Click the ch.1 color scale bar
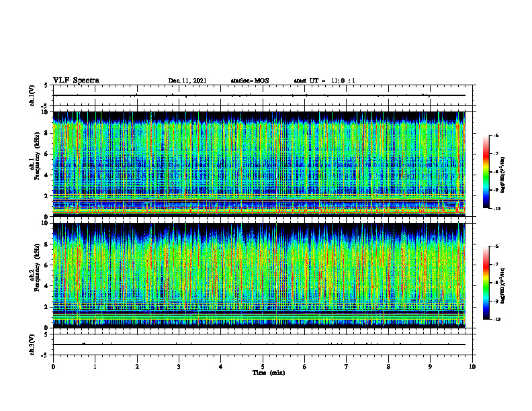The image size is (532, 411). pos(486,172)
